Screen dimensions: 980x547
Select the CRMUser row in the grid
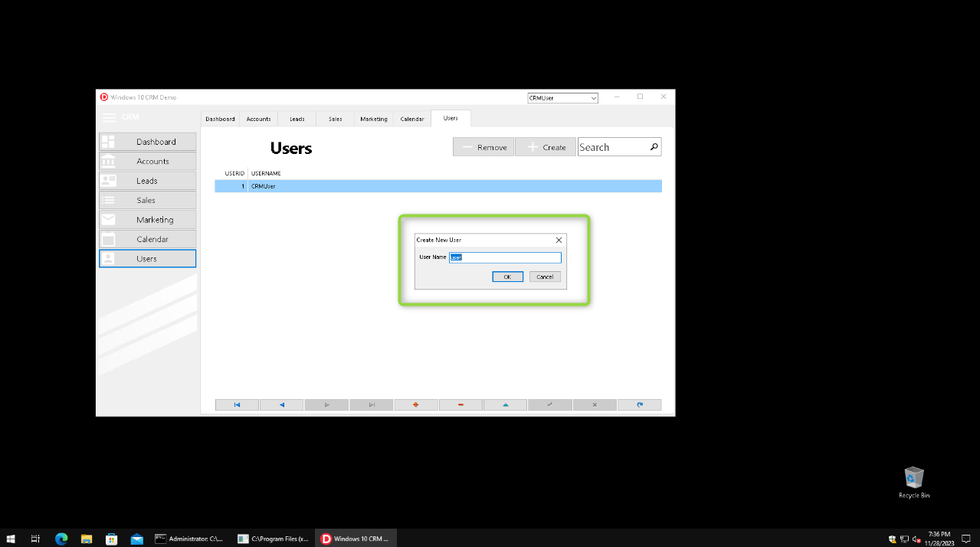point(438,186)
